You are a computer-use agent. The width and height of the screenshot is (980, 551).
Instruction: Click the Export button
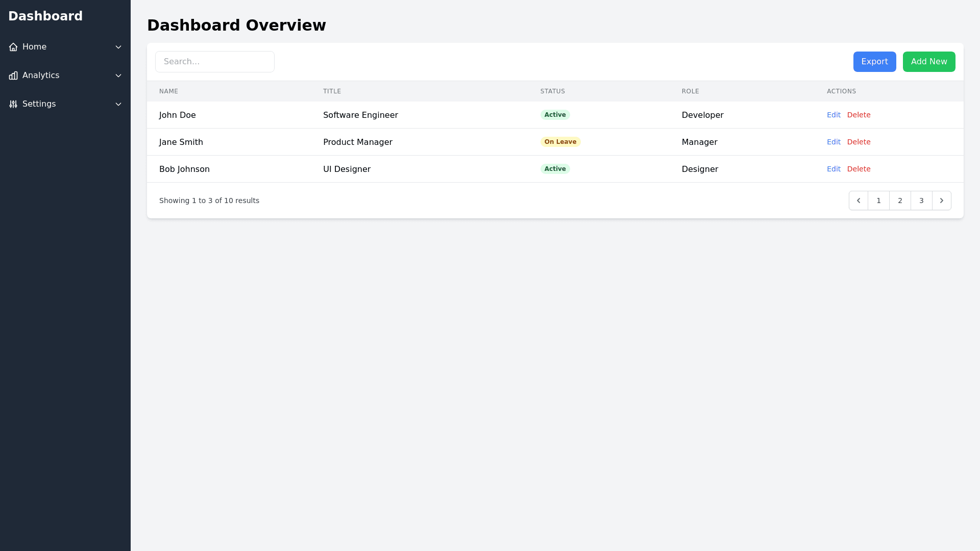point(874,61)
